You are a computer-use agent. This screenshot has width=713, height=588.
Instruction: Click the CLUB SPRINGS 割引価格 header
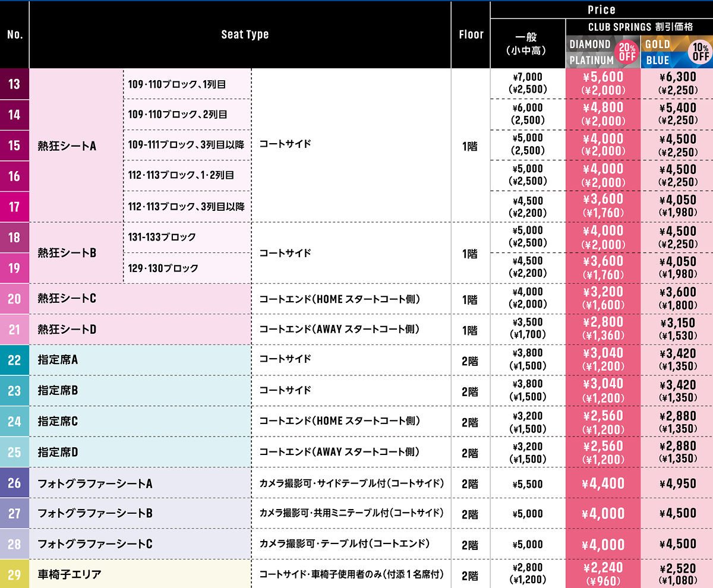point(639,27)
